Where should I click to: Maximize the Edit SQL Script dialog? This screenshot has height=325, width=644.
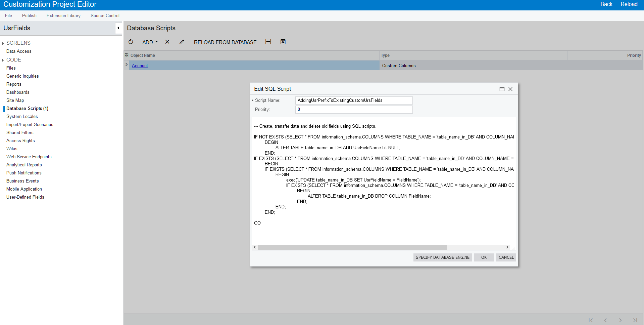[502, 89]
